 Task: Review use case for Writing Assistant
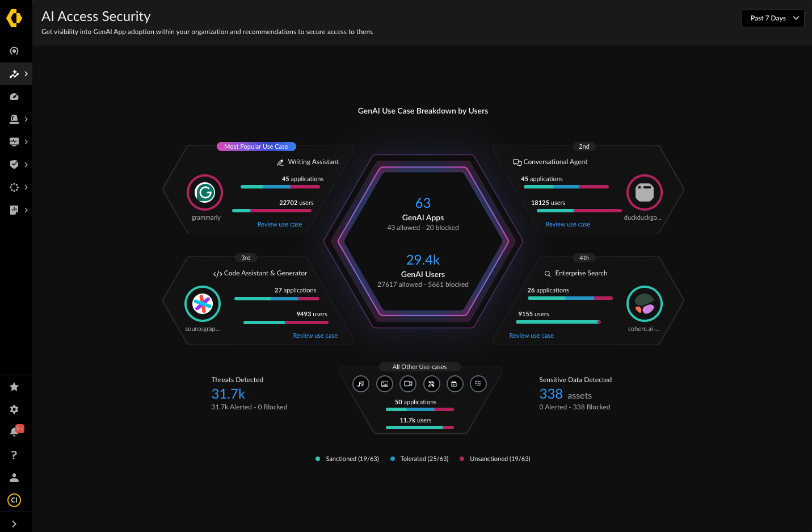point(280,224)
